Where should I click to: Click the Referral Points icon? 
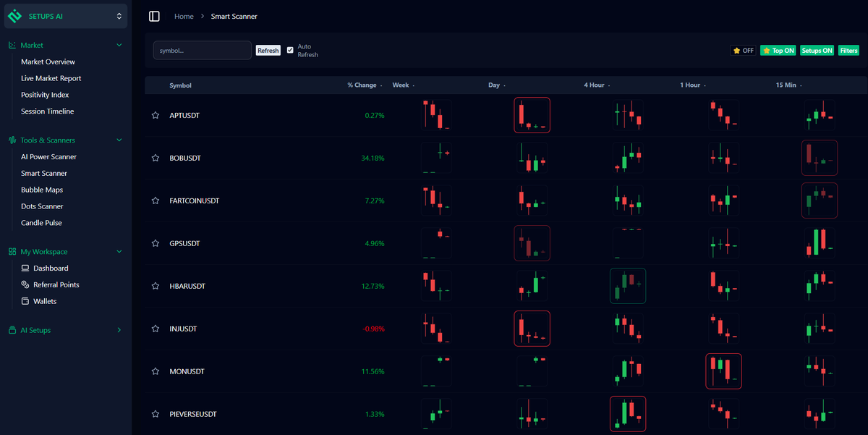coord(25,284)
